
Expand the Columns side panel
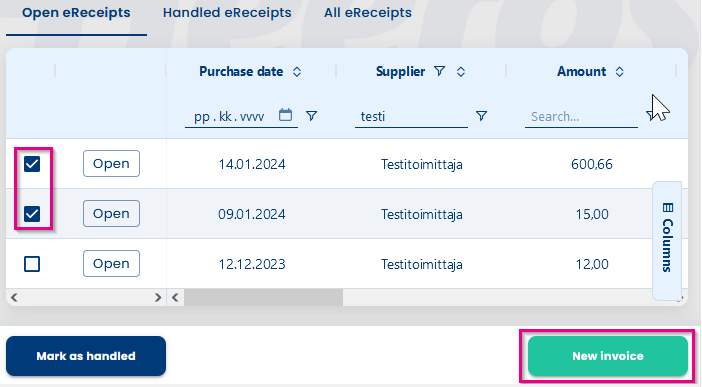tap(667, 241)
